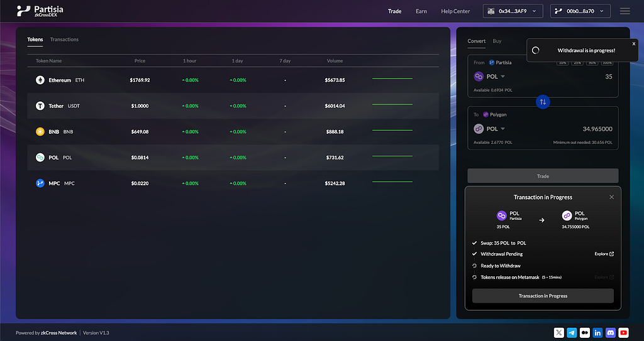Select the Convert tab
The height and width of the screenshot is (341, 644).
(477, 41)
